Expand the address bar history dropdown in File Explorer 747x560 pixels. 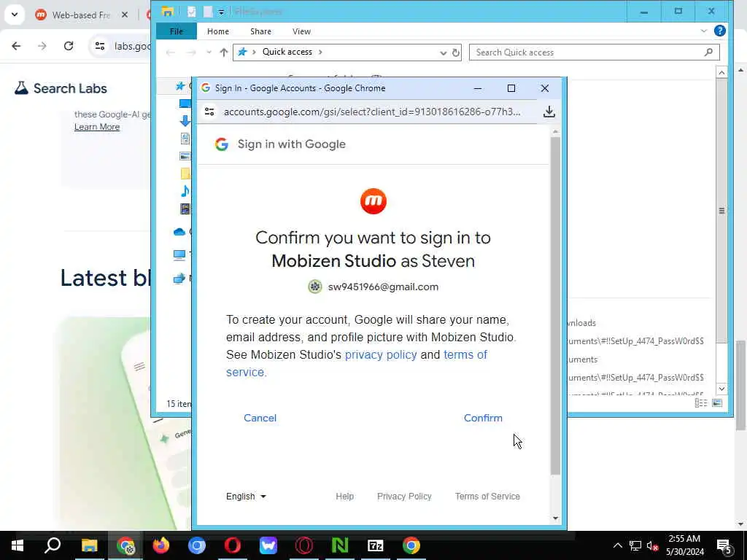pyautogui.click(x=443, y=52)
